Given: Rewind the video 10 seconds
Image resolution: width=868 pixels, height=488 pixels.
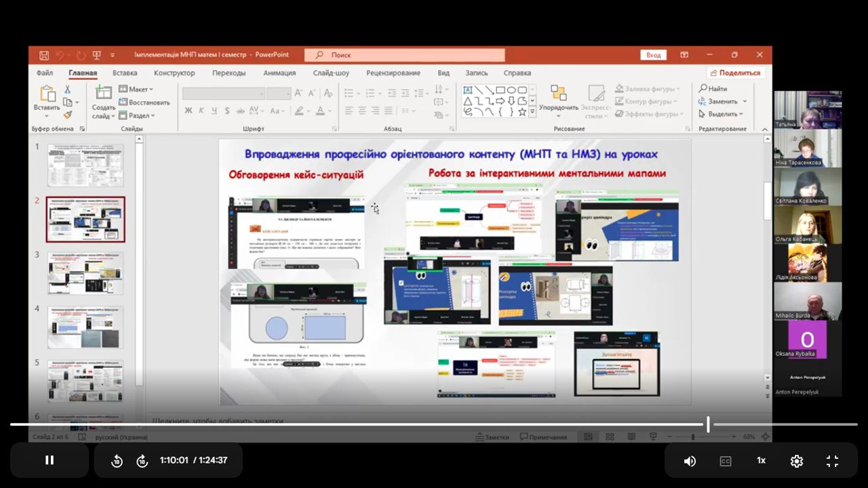Looking at the screenshot, I should [x=117, y=461].
